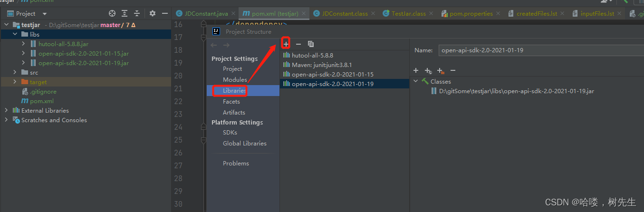Select Global Libraries under Platform Settings
Viewport: 644px width, 212px height.
[245, 143]
